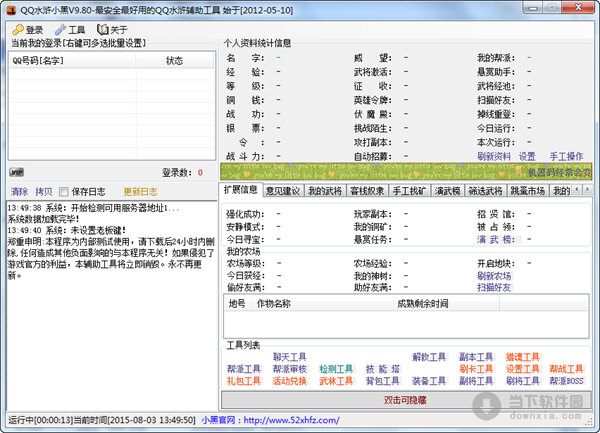Open the 刷将工具 tool

[523, 381]
